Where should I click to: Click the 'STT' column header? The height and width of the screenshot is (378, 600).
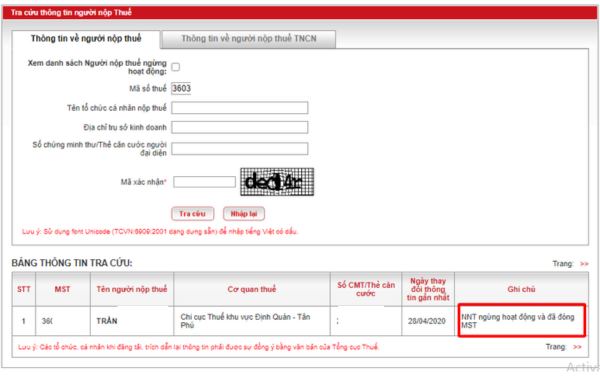pyautogui.click(x=24, y=289)
